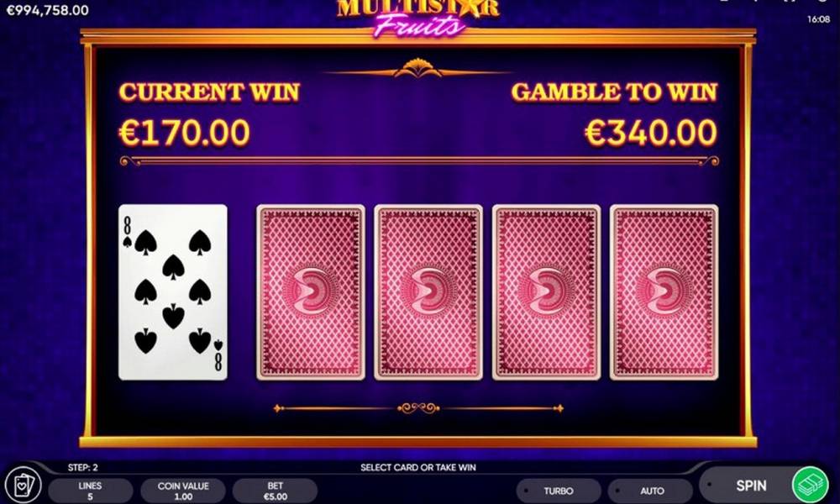The image size is (840, 504).
Task: Click the Gamble To Win €340.00 amount
Action: [x=651, y=132]
